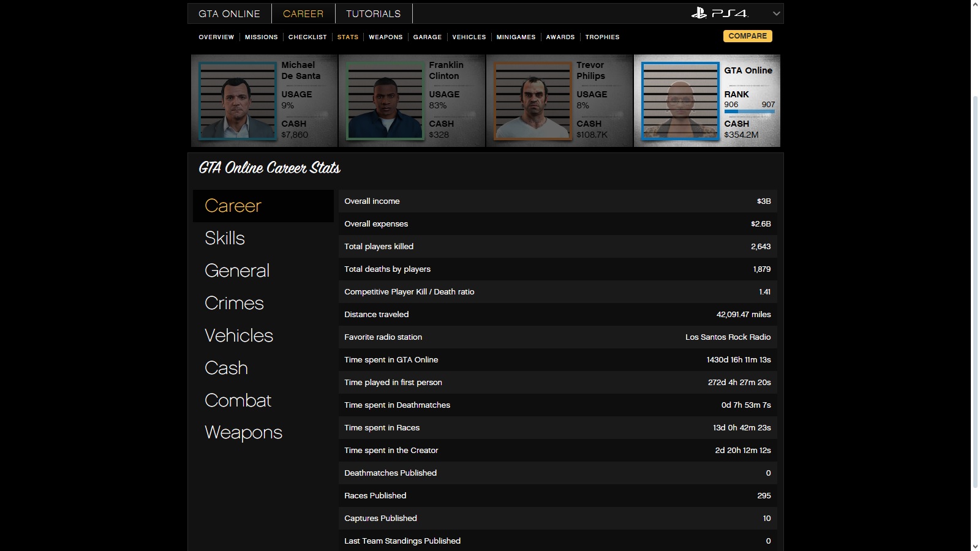Screen dimensions: 980x551
Task: Click the Overall expenses value $2.6B
Action: tap(761, 224)
